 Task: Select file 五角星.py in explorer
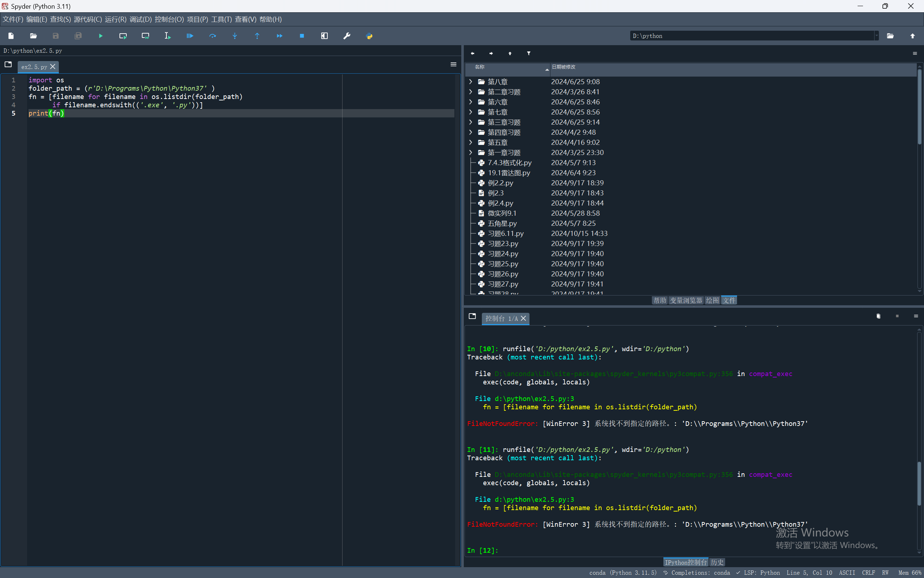coord(502,223)
